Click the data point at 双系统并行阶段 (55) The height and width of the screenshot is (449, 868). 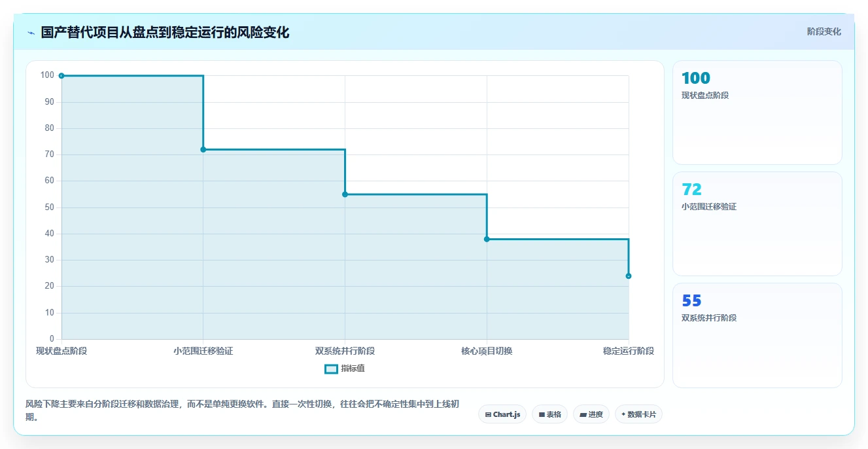[345, 194]
